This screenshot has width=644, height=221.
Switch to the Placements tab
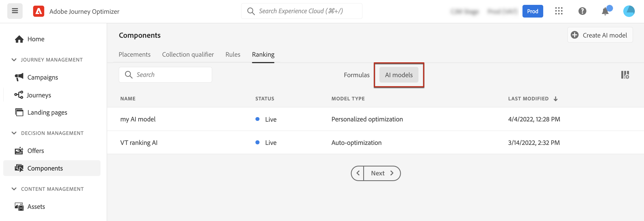(x=134, y=55)
